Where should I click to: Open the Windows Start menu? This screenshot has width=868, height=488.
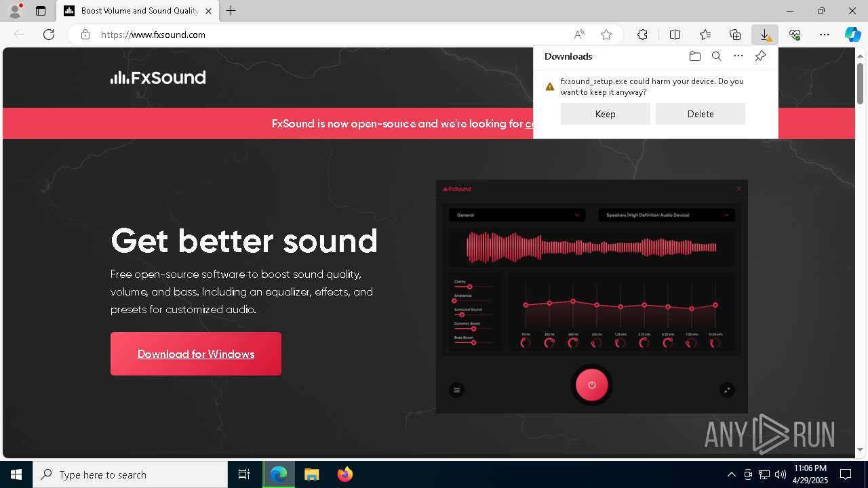pyautogui.click(x=16, y=474)
